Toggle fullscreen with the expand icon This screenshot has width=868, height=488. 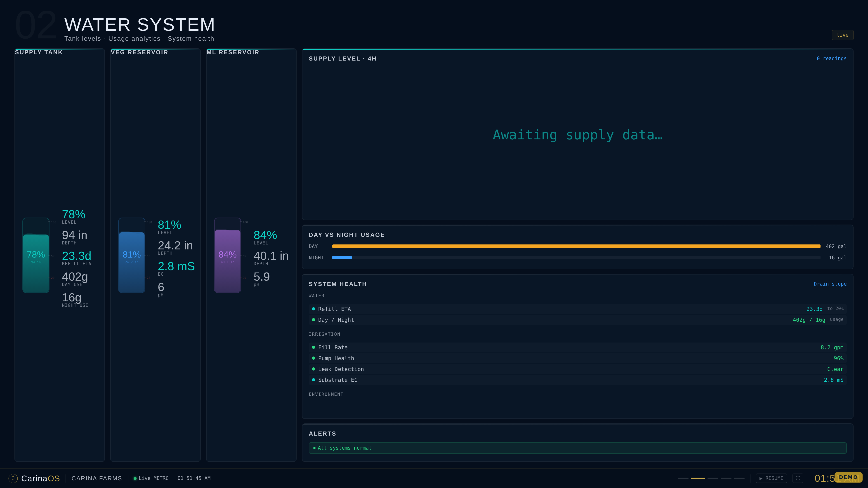pos(797,478)
